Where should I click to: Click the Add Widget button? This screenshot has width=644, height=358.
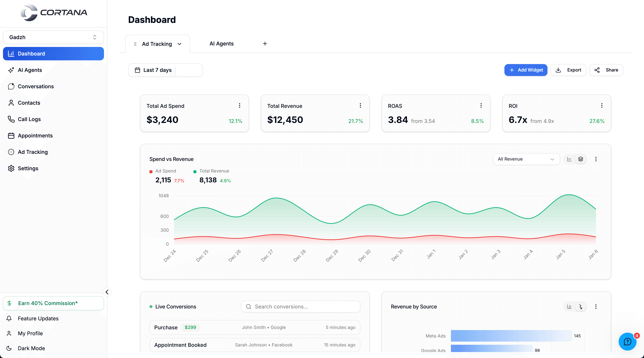point(526,70)
